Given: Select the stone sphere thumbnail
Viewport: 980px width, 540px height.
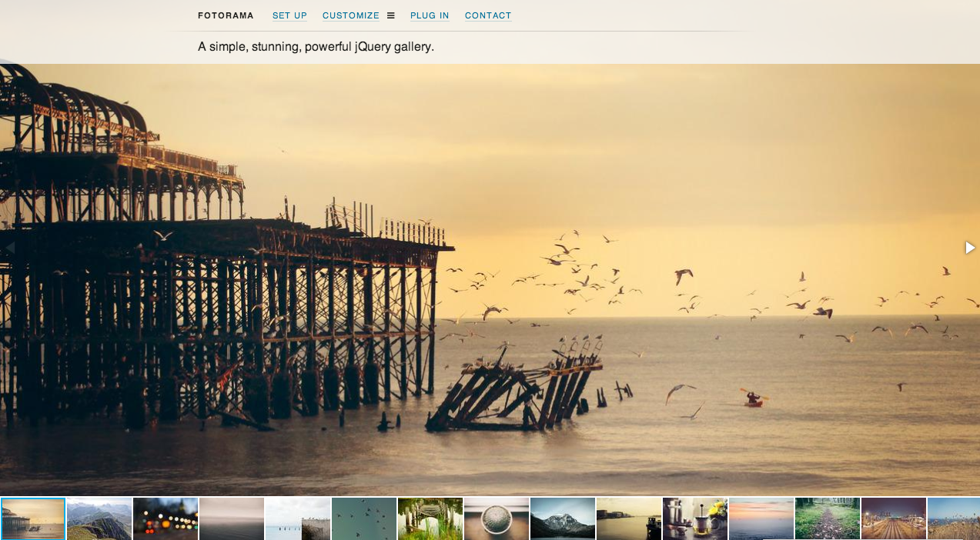Looking at the screenshot, I should [497, 518].
